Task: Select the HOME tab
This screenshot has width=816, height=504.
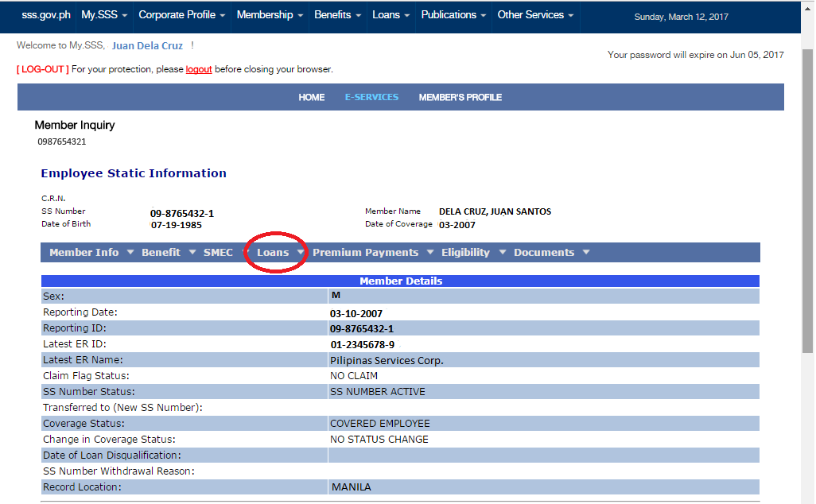Action: (x=312, y=97)
